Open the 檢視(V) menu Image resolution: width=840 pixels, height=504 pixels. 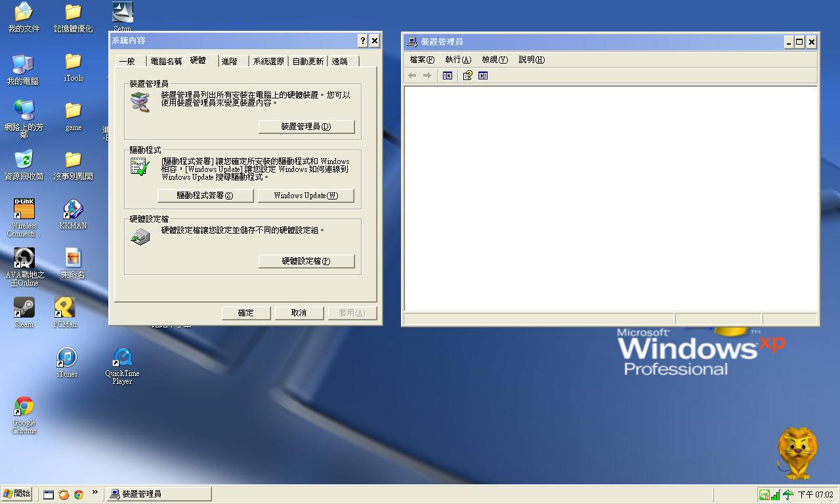[495, 60]
